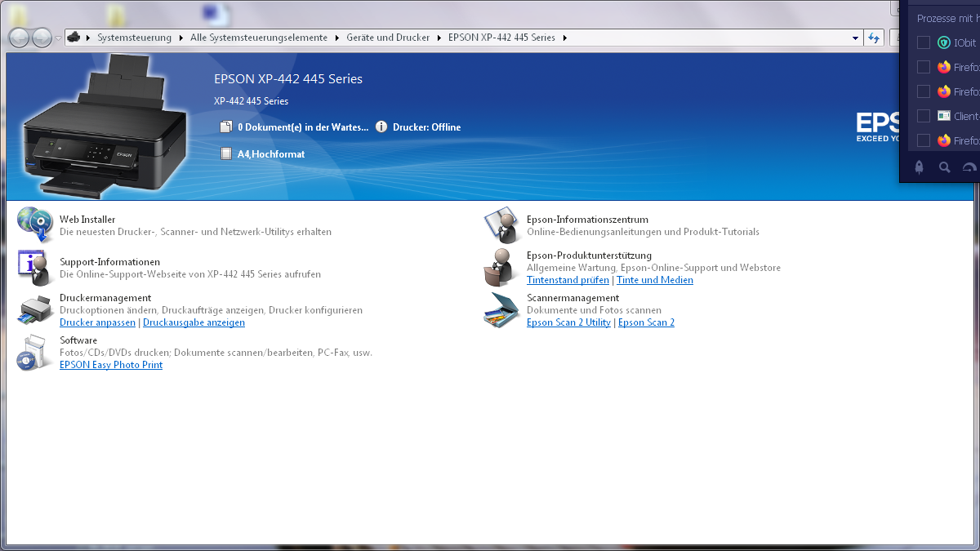Viewport: 980px width, 551px height.
Task: Click the large Epson printer picture
Action: point(104,126)
